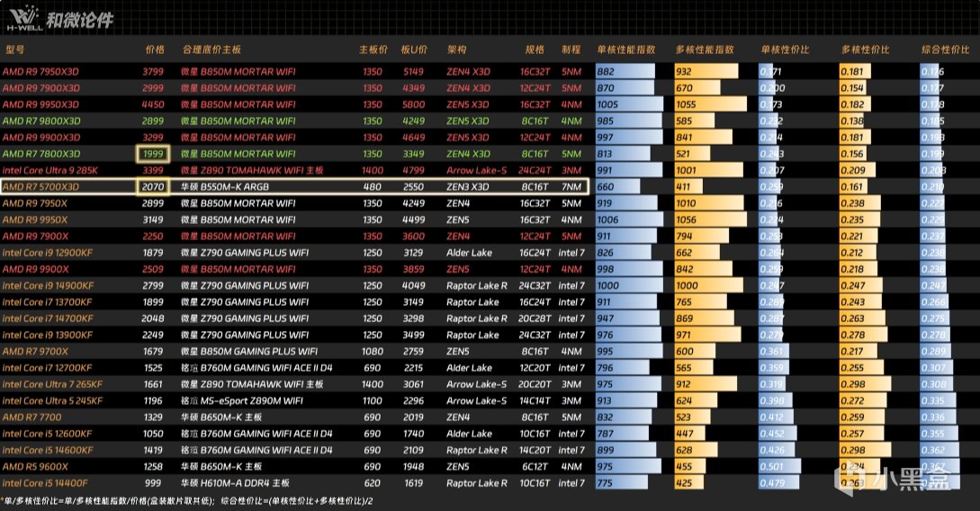
Task: Click the 综合性价比 column header
Action: click(x=945, y=49)
